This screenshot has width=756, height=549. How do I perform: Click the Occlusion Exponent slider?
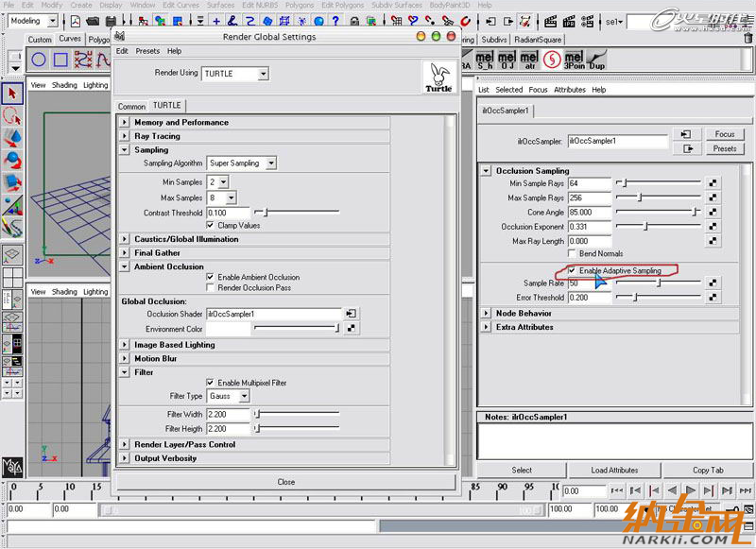(x=658, y=227)
